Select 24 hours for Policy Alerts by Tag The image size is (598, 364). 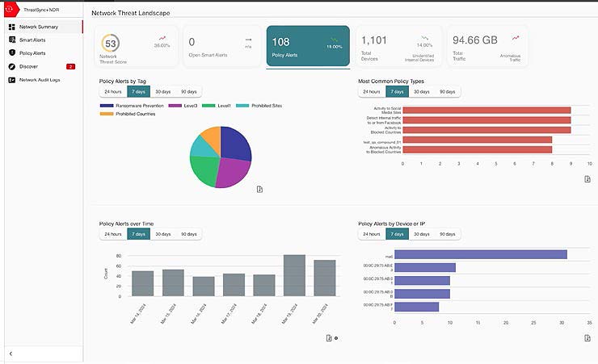click(x=112, y=92)
